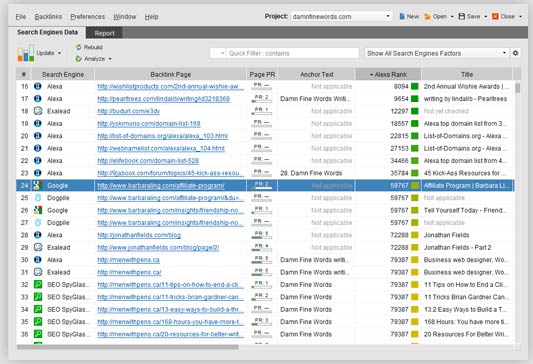
Task: Open the Help menu
Action: coord(151,17)
